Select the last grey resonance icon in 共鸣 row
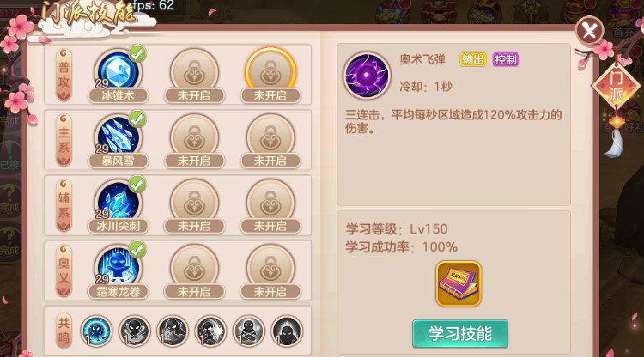This screenshot has width=644, height=357. pos(287,331)
